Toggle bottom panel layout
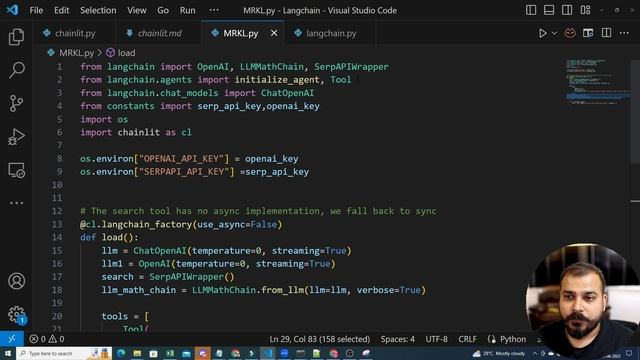Viewport: 640px width, 360px height. [x=549, y=10]
